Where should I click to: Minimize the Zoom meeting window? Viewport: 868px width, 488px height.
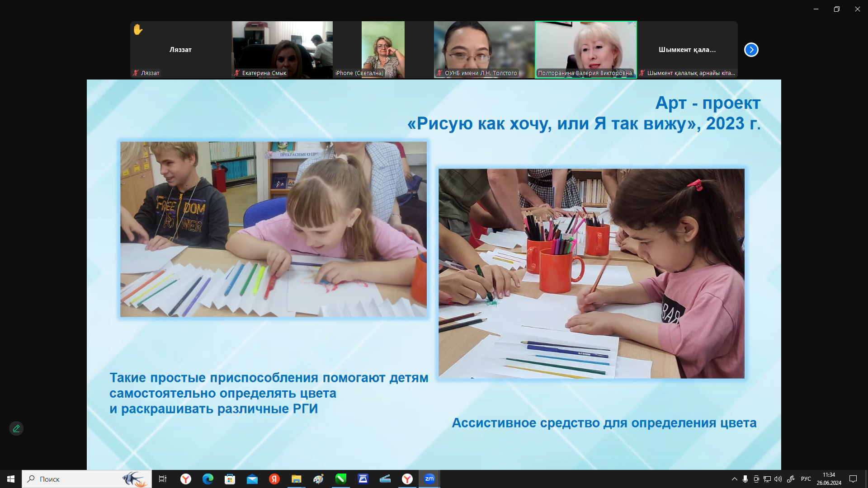click(816, 9)
